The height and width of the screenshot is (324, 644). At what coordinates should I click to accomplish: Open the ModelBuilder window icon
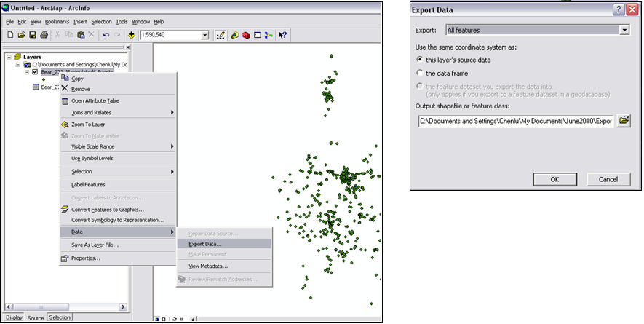point(269,35)
